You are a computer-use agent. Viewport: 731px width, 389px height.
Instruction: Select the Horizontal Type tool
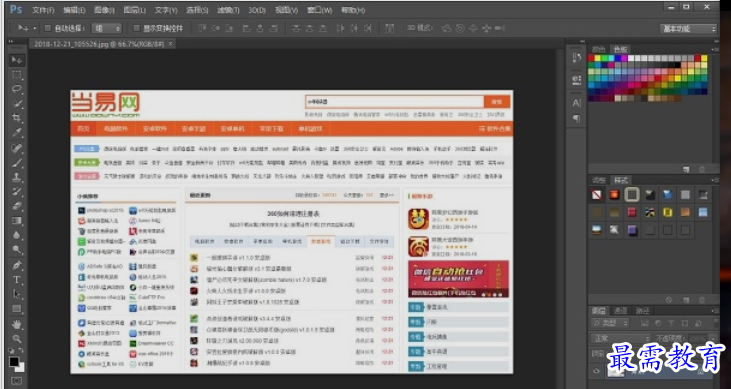17,279
